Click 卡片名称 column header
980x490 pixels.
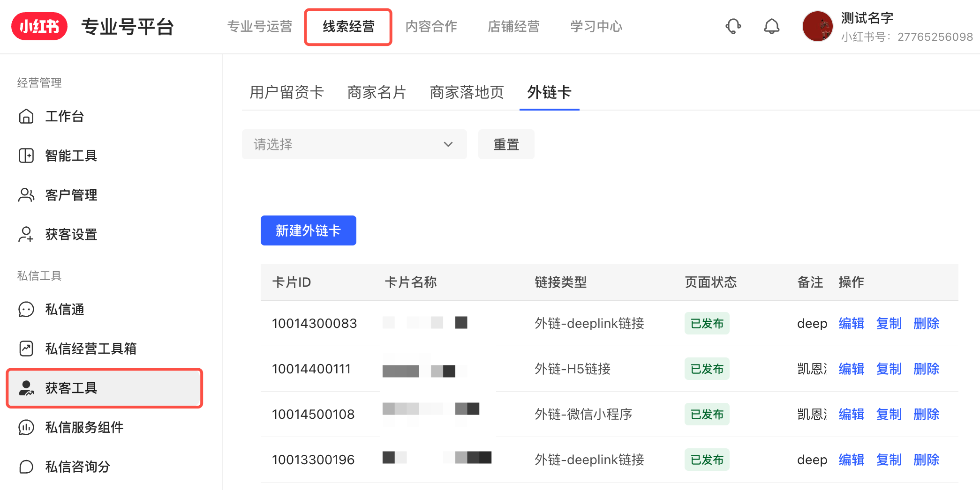(411, 282)
